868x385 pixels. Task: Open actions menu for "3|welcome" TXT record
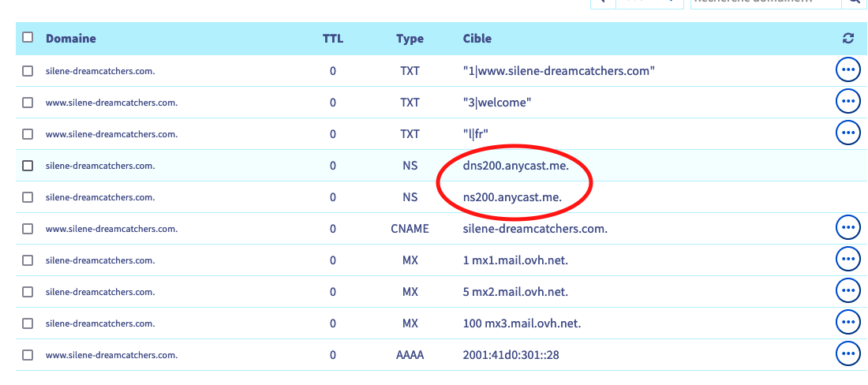pyautogui.click(x=847, y=102)
